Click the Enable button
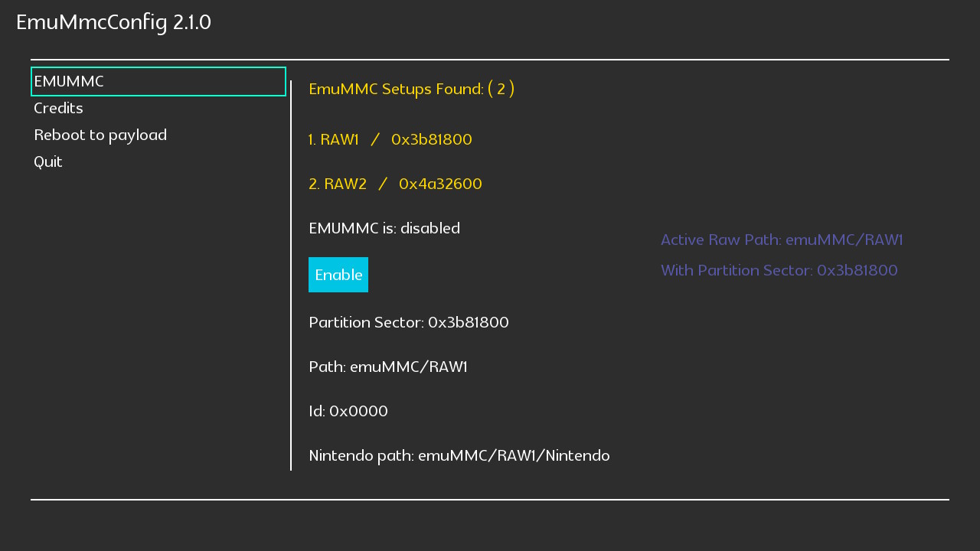The image size is (980, 551). 338,275
